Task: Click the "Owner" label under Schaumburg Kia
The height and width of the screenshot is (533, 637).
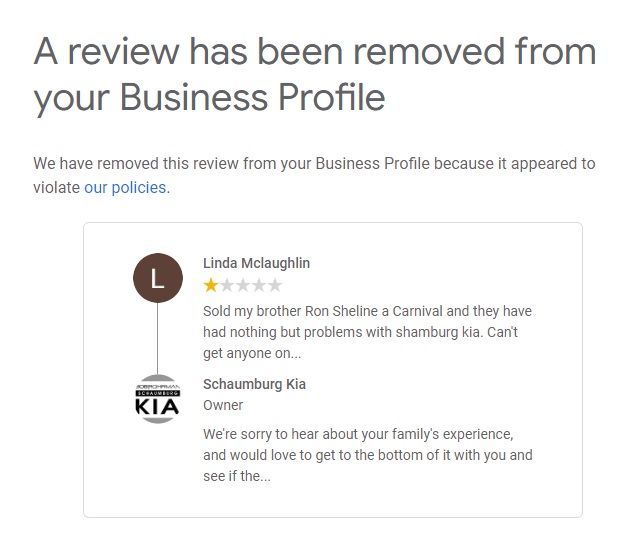Action: [x=223, y=405]
